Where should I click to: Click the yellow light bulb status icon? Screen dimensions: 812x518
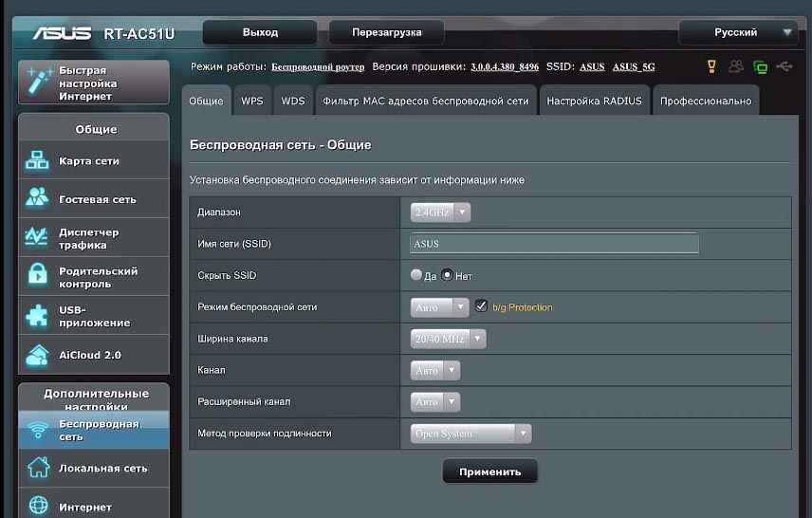(711, 66)
